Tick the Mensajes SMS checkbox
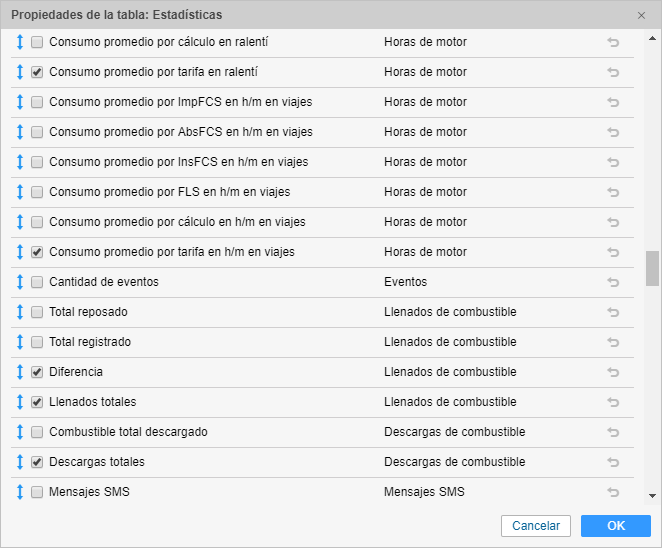Image resolution: width=662 pixels, height=548 pixels. [37, 492]
